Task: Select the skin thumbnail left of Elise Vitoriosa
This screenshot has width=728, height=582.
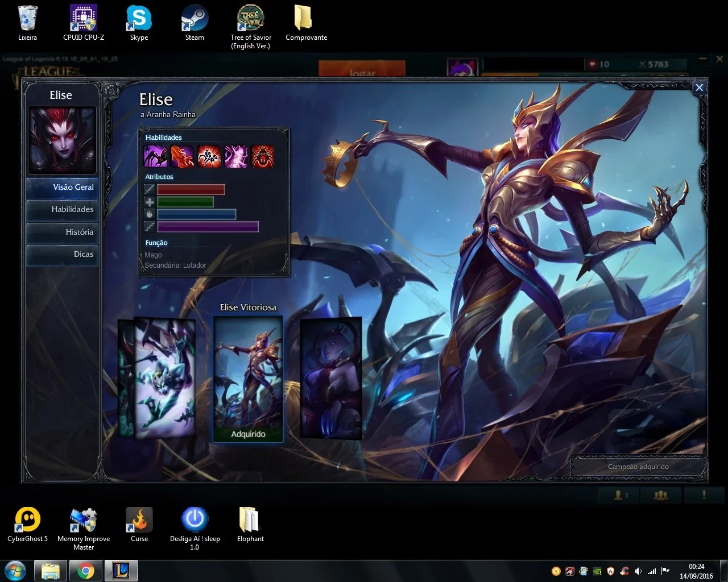Action: pos(164,378)
